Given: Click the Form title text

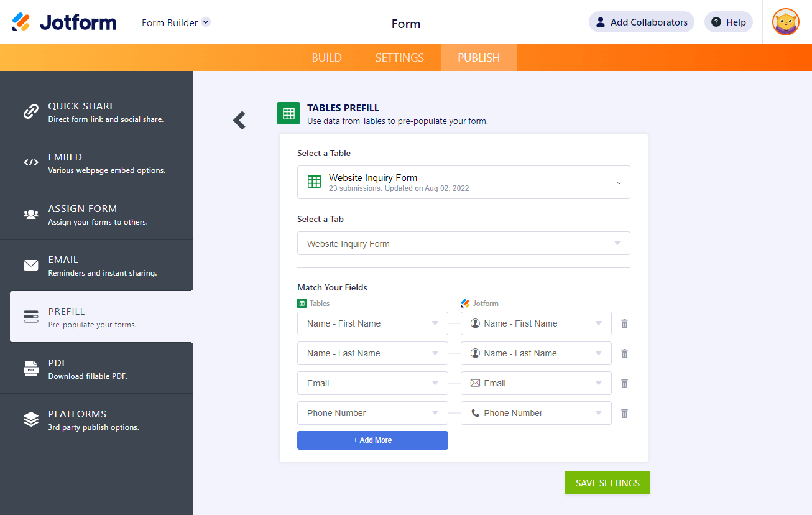Looking at the screenshot, I should pyautogui.click(x=406, y=24).
